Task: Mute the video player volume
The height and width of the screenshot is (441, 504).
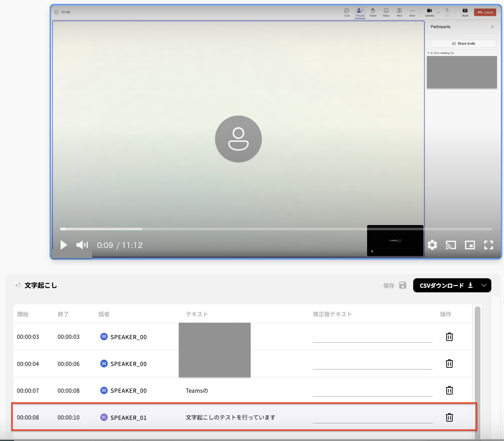Action: pos(82,245)
